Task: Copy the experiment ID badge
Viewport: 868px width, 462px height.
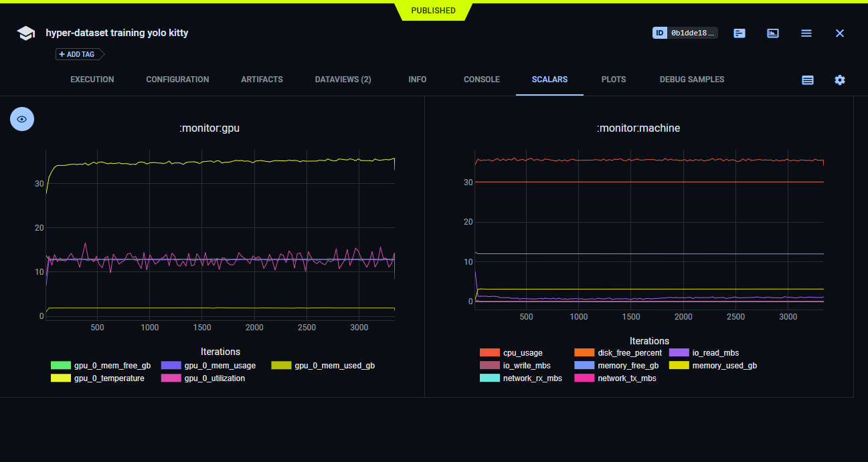Action: pos(685,32)
